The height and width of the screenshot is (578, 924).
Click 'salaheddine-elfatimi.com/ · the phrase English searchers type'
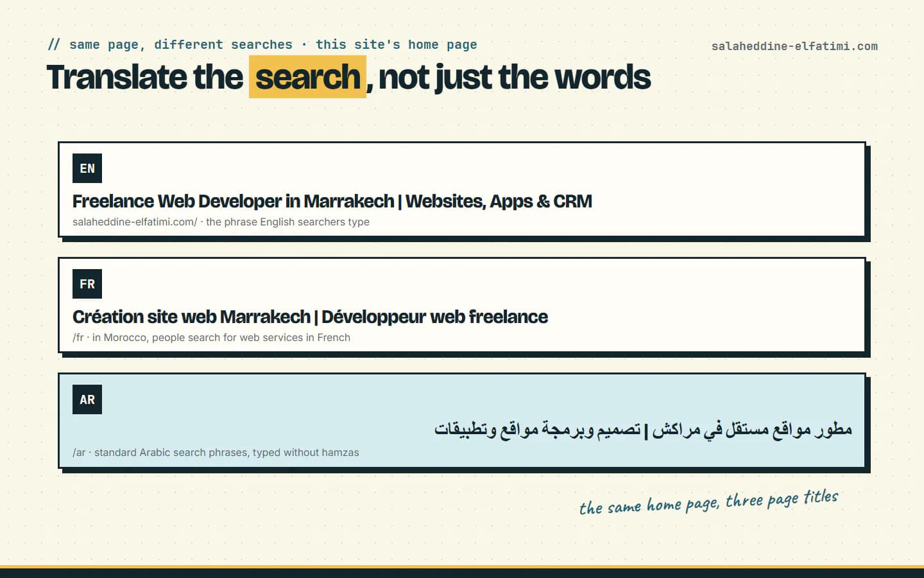pos(221,222)
